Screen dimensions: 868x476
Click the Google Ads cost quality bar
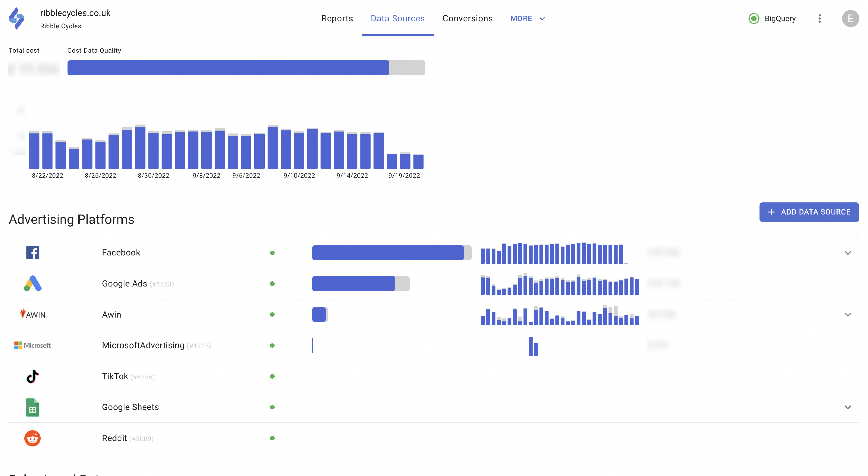point(361,284)
